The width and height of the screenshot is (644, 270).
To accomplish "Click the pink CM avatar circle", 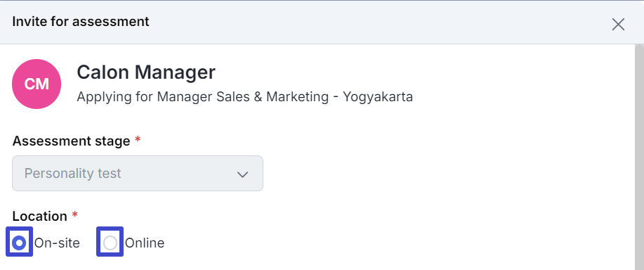I will coord(37,84).
